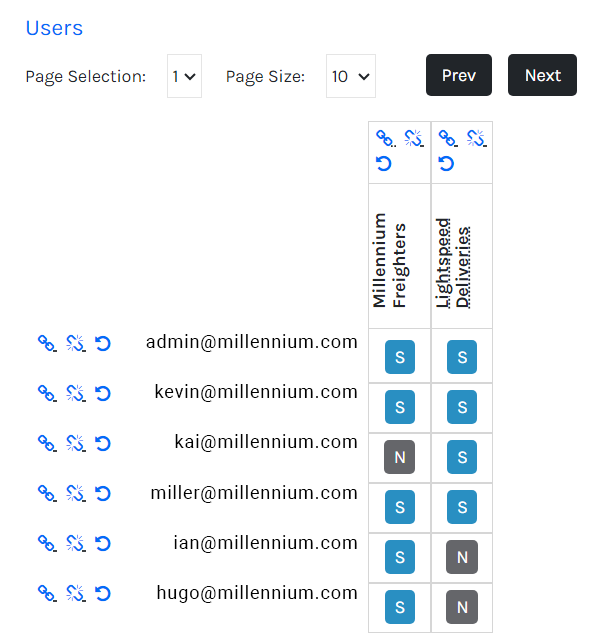Toggle hugo's Millennium Freighters S badge

400,607
